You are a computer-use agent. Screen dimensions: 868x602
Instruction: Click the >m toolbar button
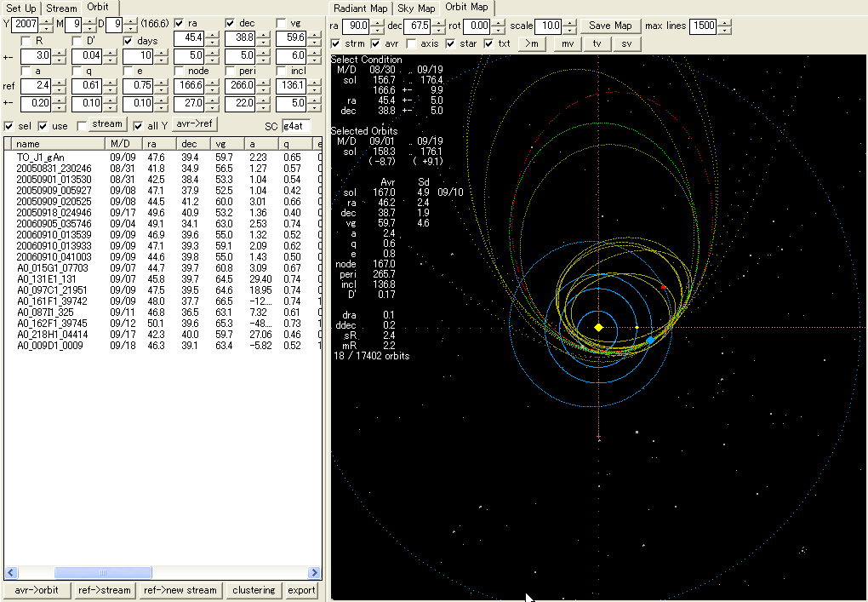point(531,43)
